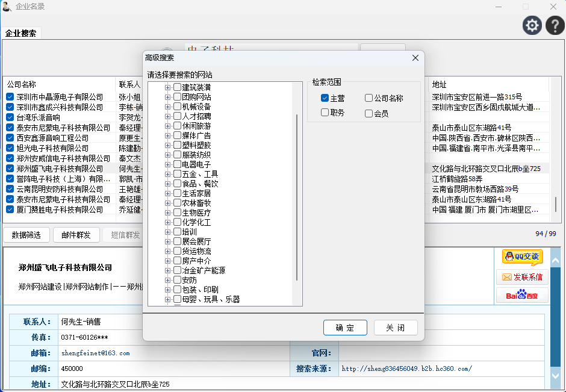
Task: Enable the 公司名称 checkbox
Action: tap(369, 98)
